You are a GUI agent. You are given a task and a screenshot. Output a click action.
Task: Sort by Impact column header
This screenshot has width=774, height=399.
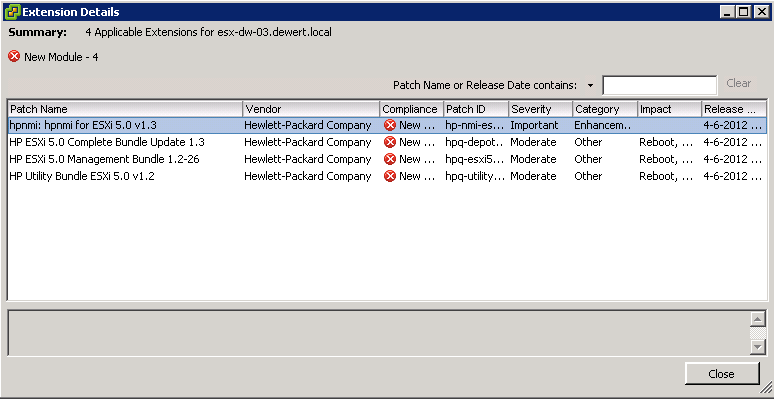point(669,109)
